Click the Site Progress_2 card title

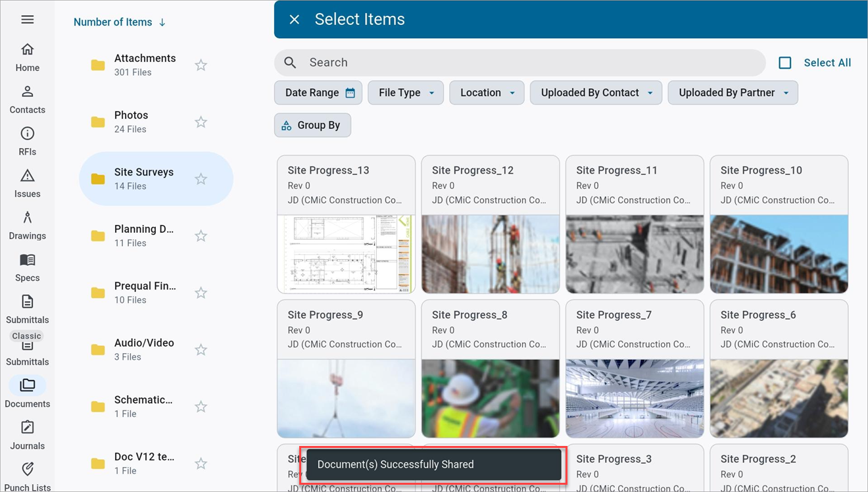tap(758, 459)
